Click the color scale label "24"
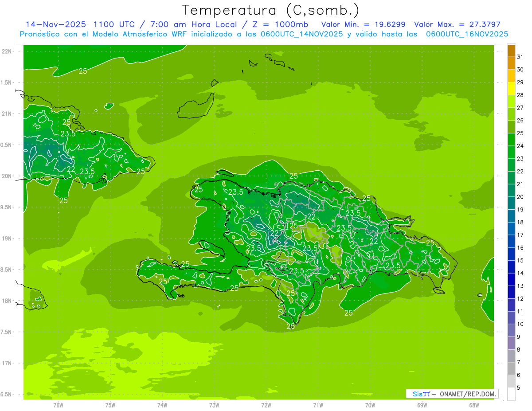Image resolution: width=532 pixels, height=411 pixels. click(520, 146)
